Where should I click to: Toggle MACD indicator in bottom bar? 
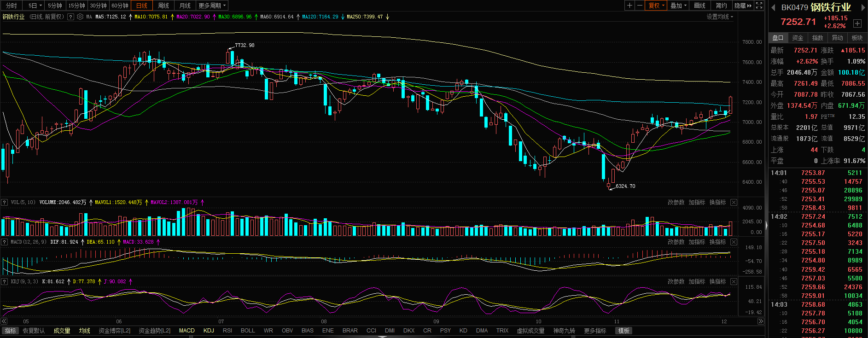(186, 331)
